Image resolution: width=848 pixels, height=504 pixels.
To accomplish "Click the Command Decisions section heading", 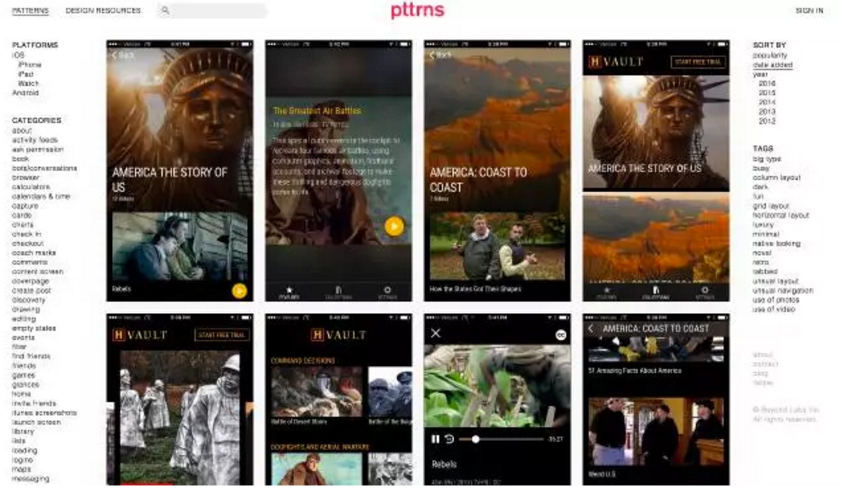I will (303, 360).
